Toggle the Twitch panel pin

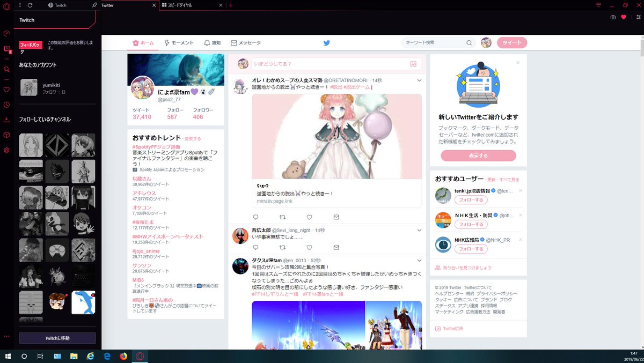(x=94, y=5)
